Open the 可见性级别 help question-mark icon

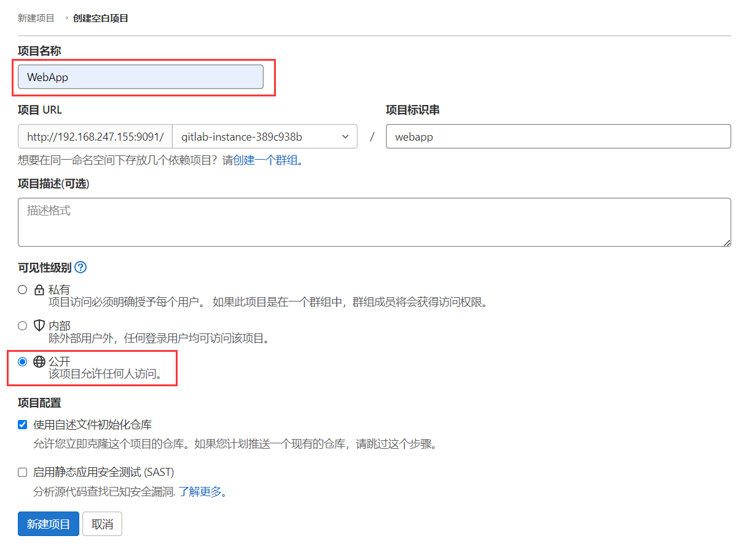click(80, 267)
